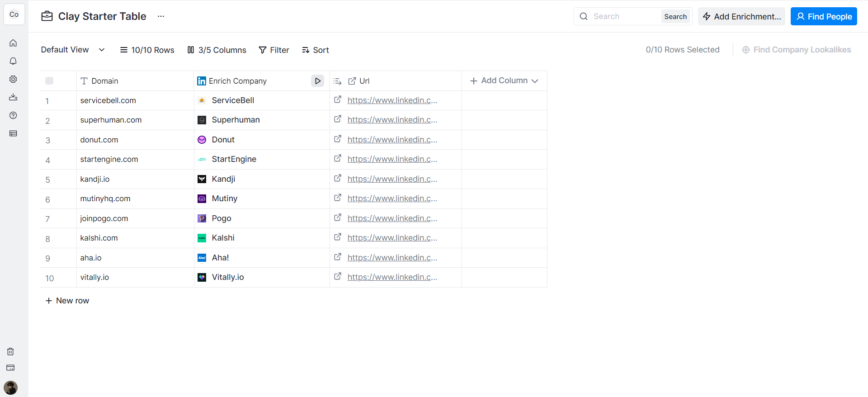The image size is (868, 397).
Task: Click the Pogo company cell
Action: pos(262,218)
